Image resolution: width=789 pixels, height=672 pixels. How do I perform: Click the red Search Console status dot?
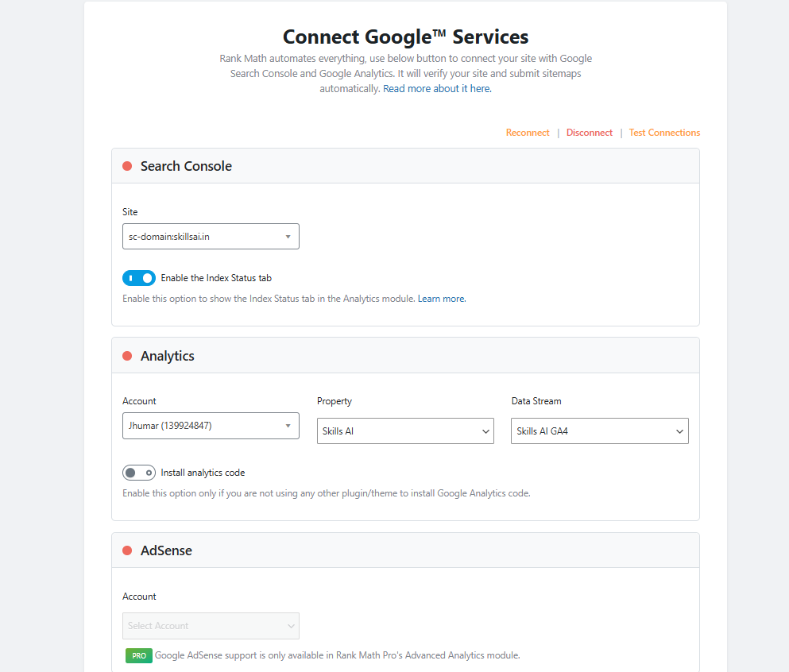(127, 166)
